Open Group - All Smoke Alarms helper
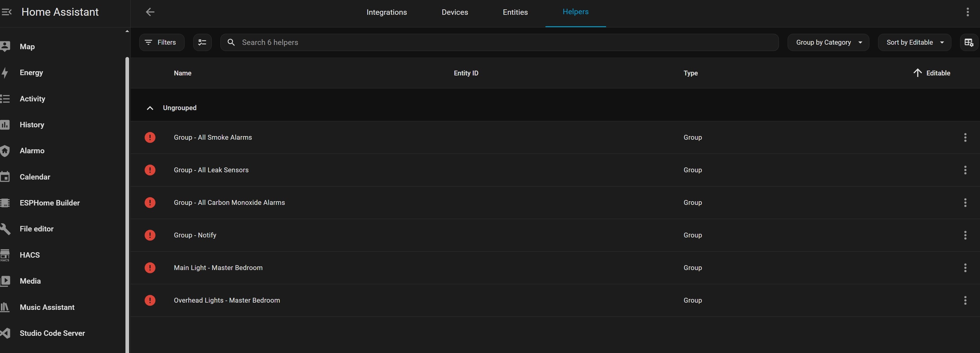 [x=213, y=138]
